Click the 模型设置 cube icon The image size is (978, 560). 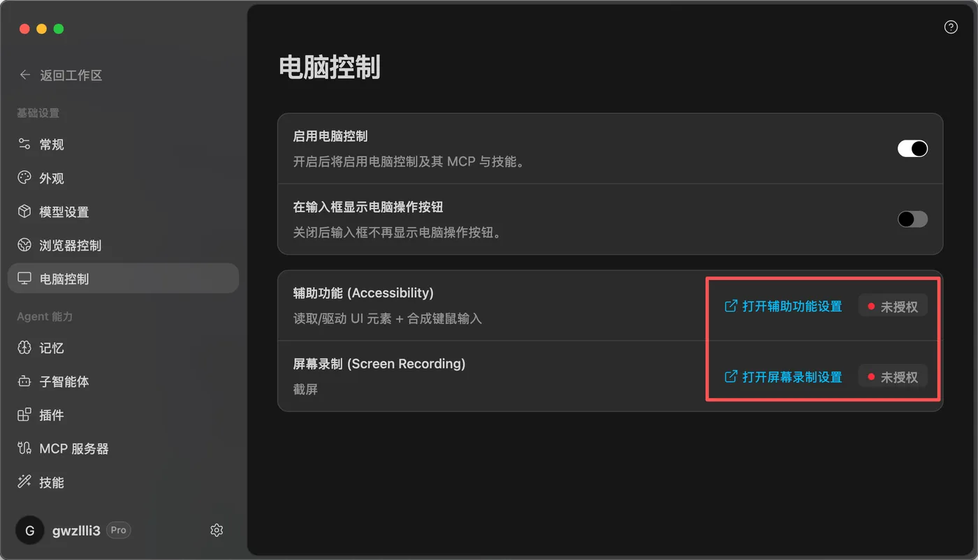click(x=24, y=212)
